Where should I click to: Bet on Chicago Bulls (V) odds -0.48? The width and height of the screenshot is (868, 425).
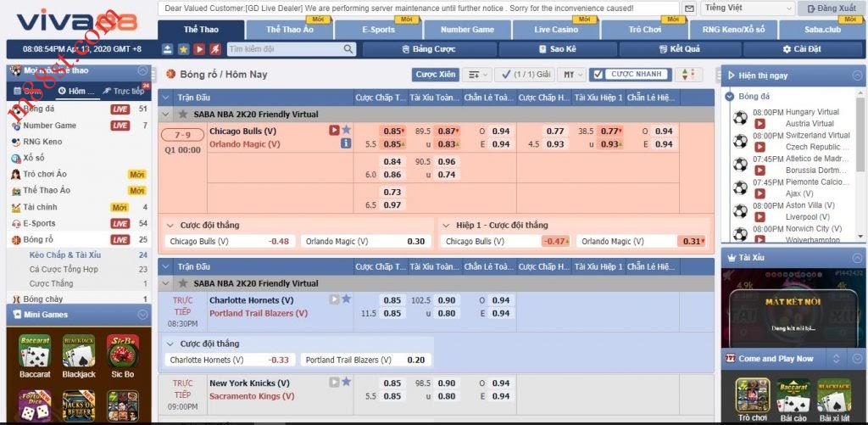point(231,242)
